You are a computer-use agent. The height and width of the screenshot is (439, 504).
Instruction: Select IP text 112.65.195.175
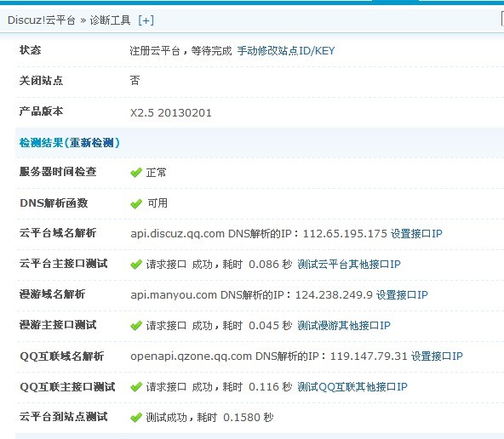coord(345,233)
